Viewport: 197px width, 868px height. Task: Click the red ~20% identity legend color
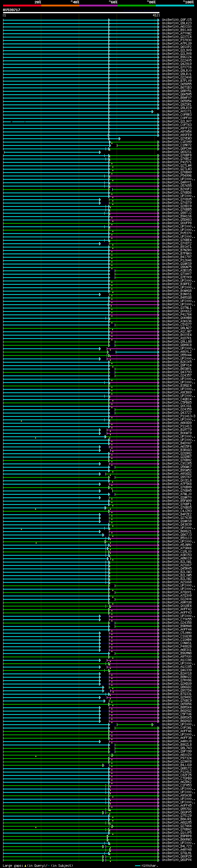[x=22, y=6]
